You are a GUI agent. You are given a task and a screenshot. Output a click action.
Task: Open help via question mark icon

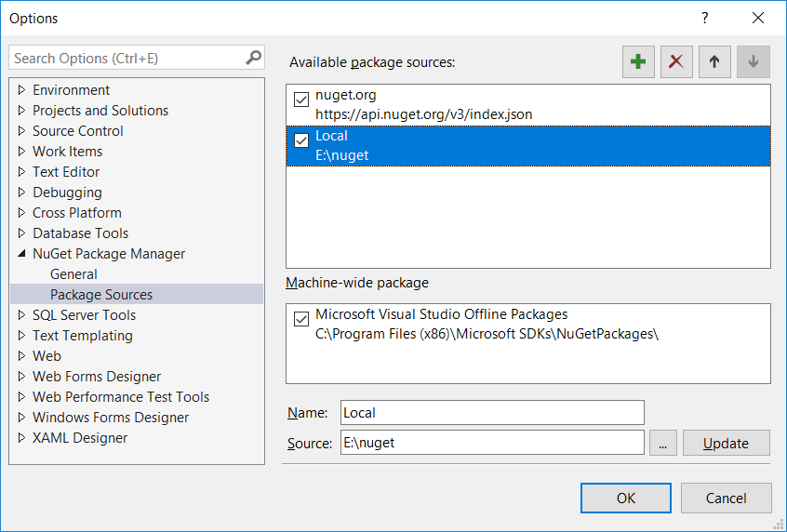click(x=705, y=18)
